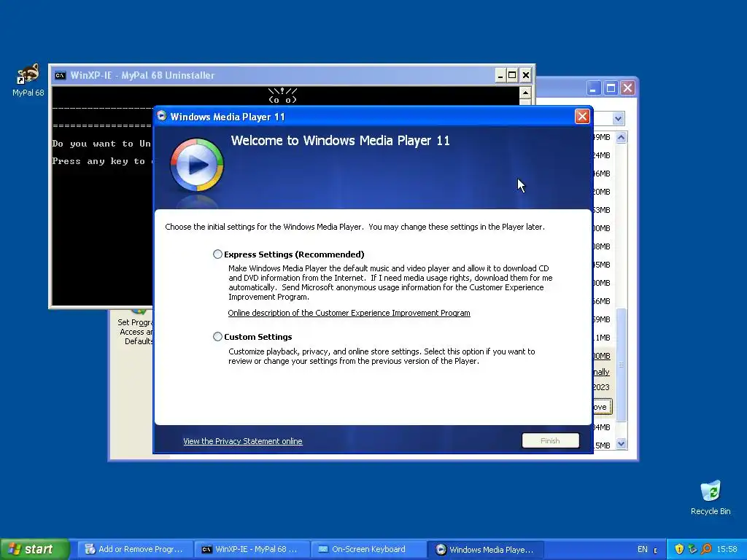Close the MyPal 68 Uninstaller console window
The height and width of the screenshot is (560, 747).
point(525,75)
